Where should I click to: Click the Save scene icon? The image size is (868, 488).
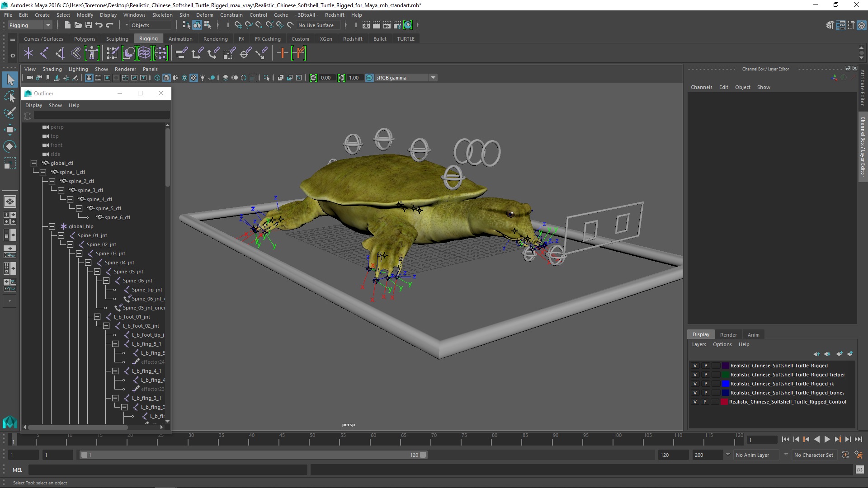coord(89,25)
